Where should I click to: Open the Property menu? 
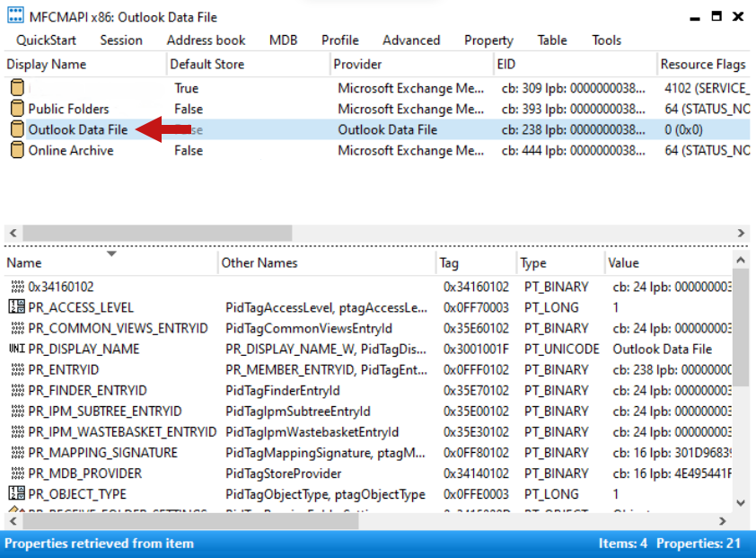pyautogui.click(x=488, y=40)
